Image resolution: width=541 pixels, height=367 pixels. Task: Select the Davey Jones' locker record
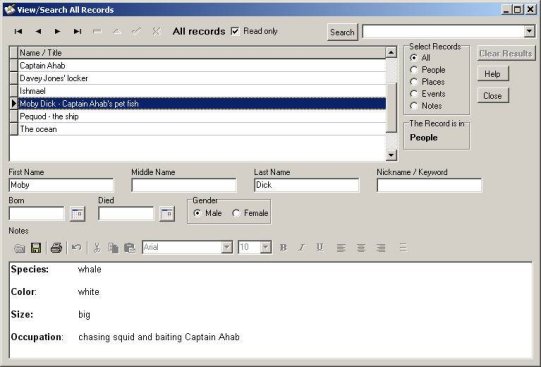202,78
